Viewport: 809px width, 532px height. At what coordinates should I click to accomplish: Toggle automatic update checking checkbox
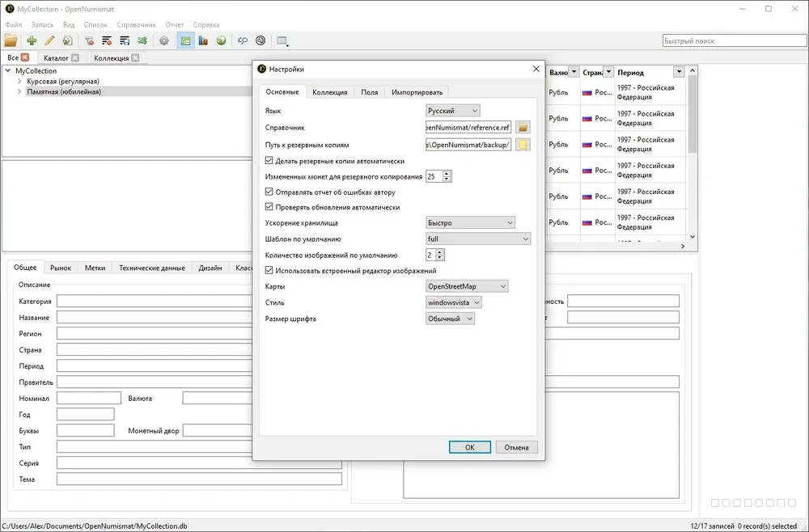pos(269,207)
